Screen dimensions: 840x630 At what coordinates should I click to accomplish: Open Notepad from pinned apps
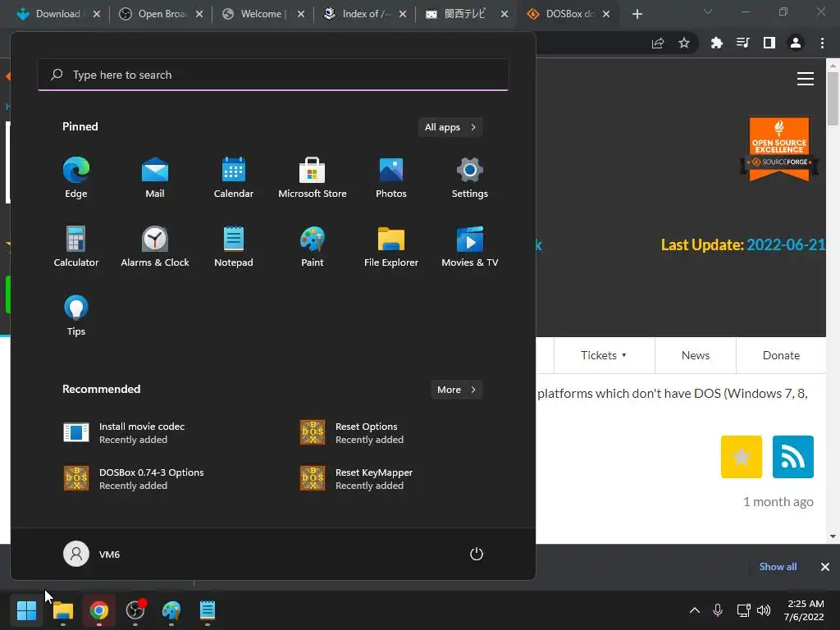pos(234,246)
